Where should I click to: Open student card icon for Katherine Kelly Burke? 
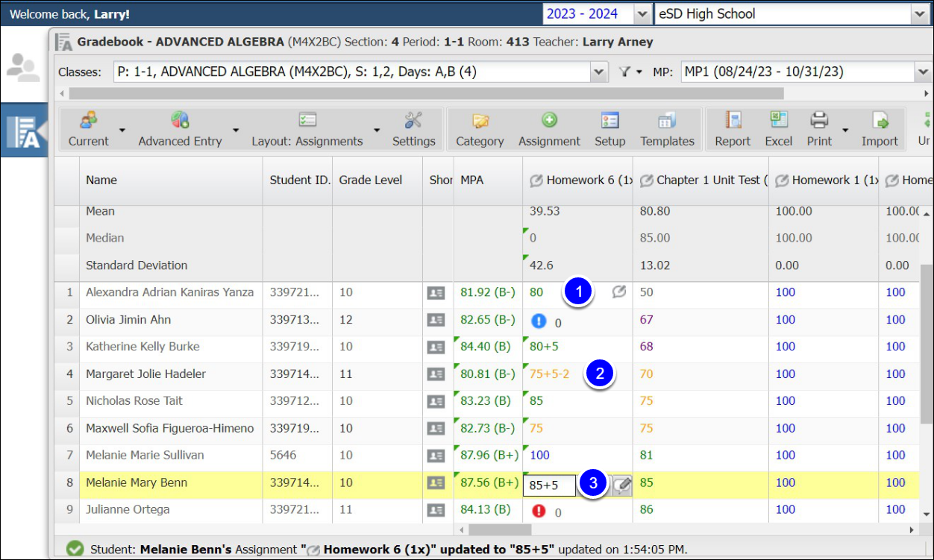click(x=436, y=347)
